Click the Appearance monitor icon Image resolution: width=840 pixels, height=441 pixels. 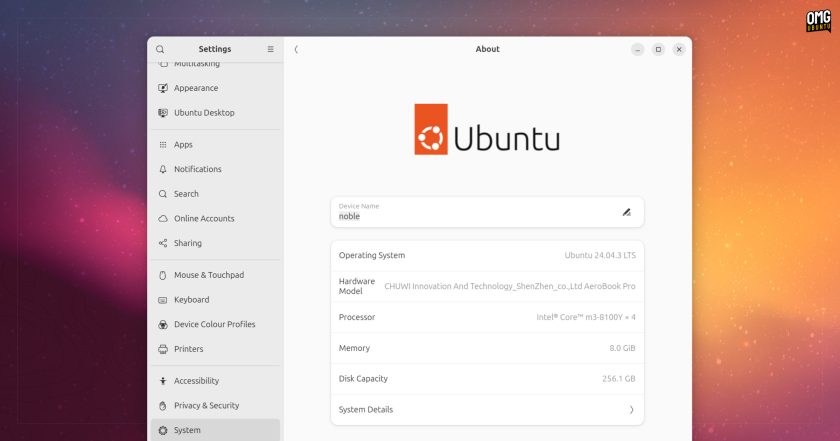point(163,88)
